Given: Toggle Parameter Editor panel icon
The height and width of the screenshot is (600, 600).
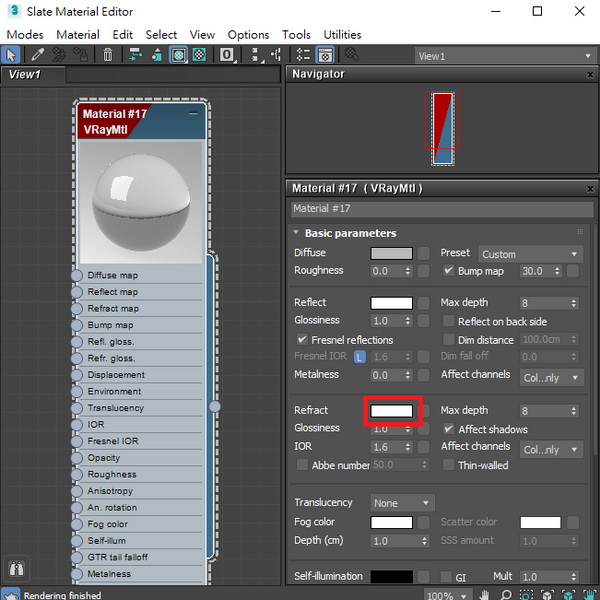Looking at the screenshot, I should click(325, 55).
